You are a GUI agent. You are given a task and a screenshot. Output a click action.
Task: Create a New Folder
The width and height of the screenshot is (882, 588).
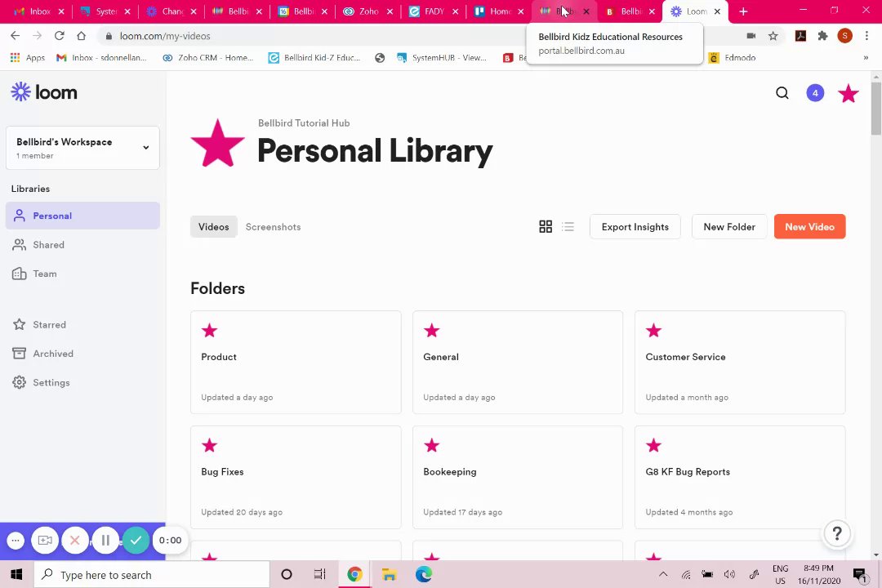(x=729, y=227)
